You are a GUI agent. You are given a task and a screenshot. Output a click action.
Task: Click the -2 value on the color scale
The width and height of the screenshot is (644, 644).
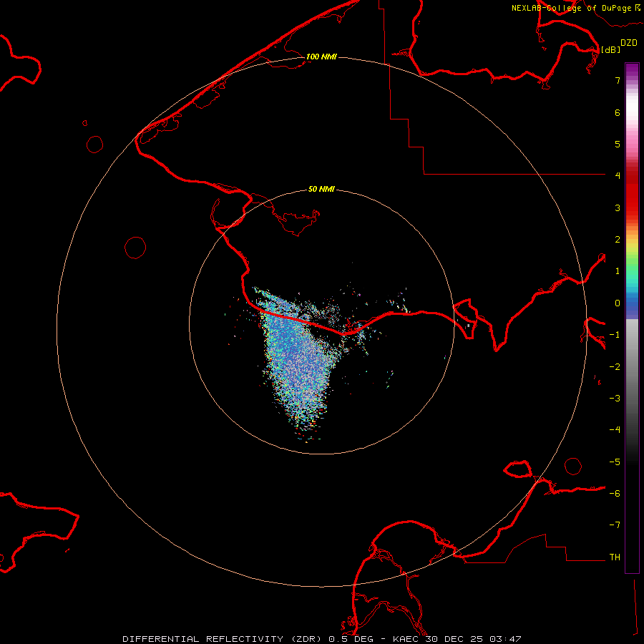pos(615,367)
